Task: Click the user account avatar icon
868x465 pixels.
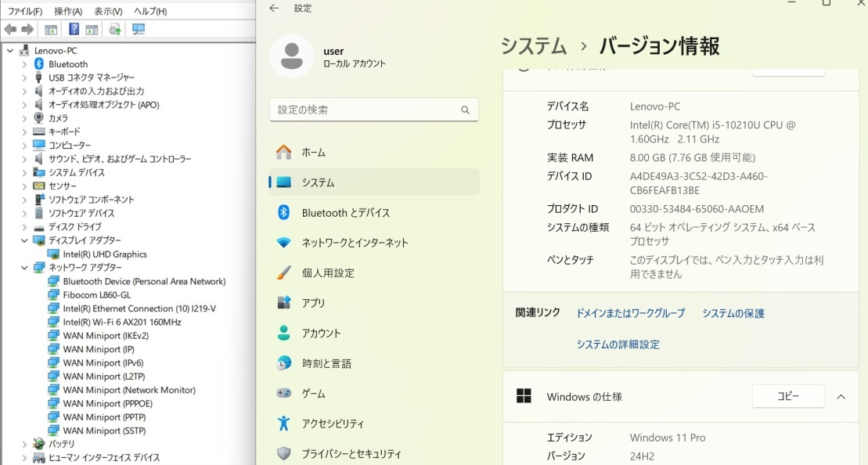Action: [291, 56]
